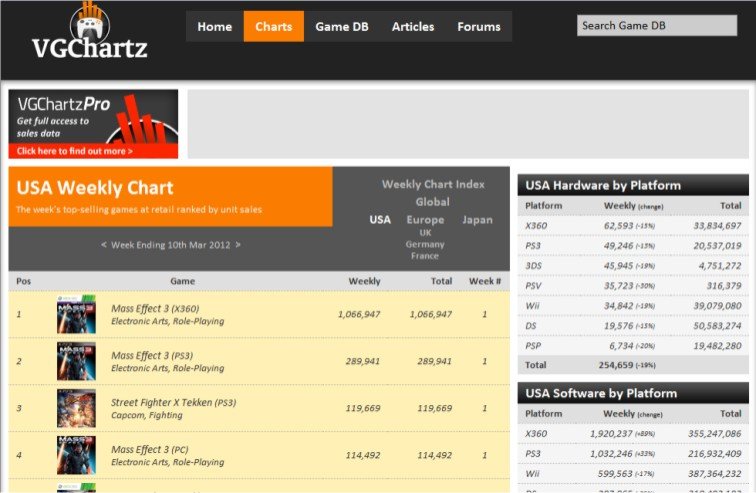Open the Forums menu item
Image resolution: width=756 pixels, height=493 pixels.
point(479,27)
